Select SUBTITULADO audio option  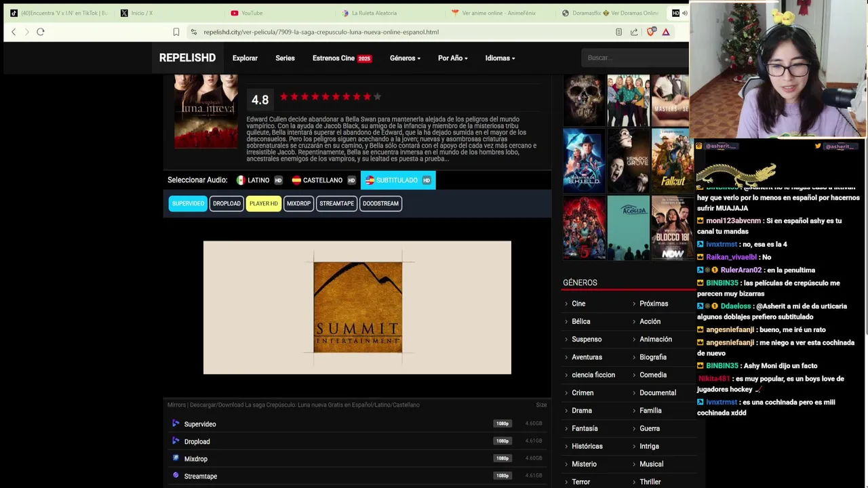pyautogui.click(x=398, y=180)
